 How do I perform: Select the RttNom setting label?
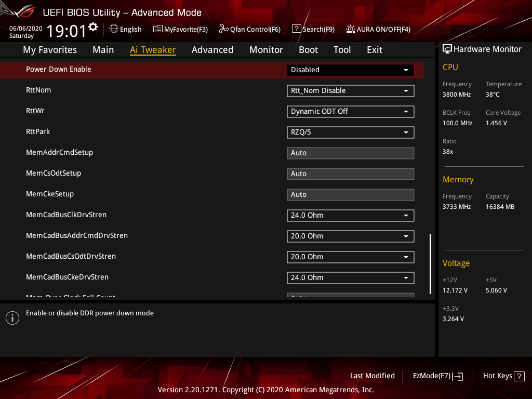(x=38, y=90)
